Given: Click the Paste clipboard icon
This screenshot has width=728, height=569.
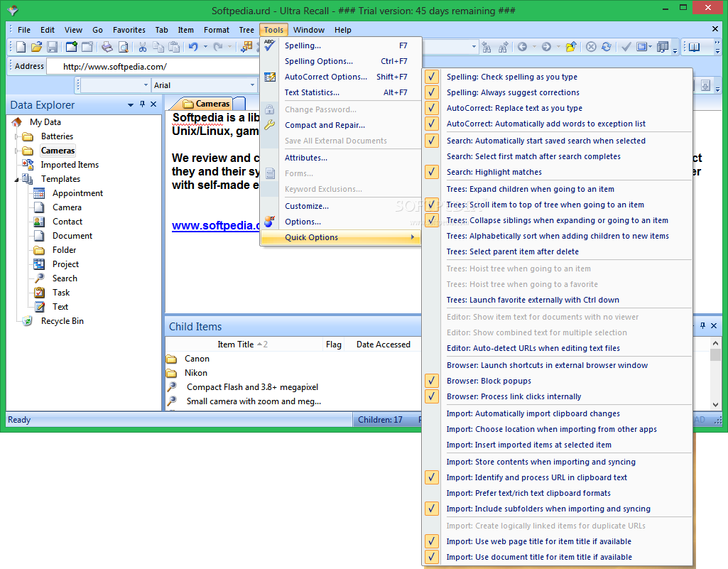Looking at the screenshot, I should [174, 46].
